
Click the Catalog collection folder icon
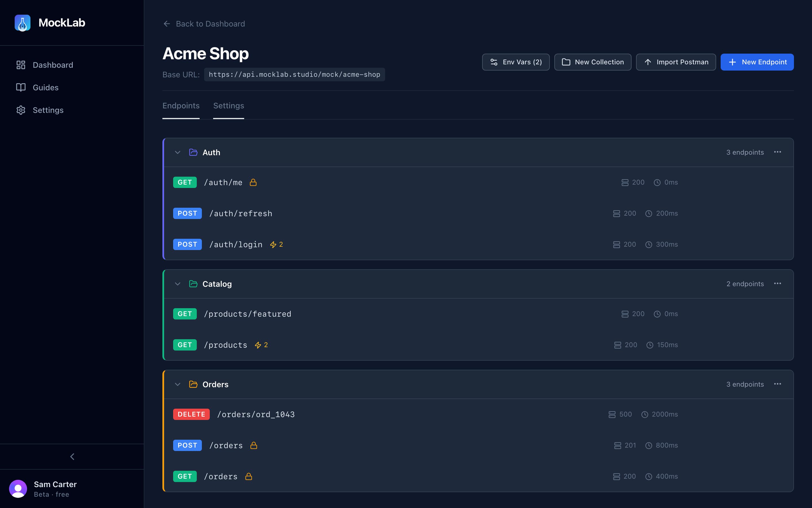193,284
